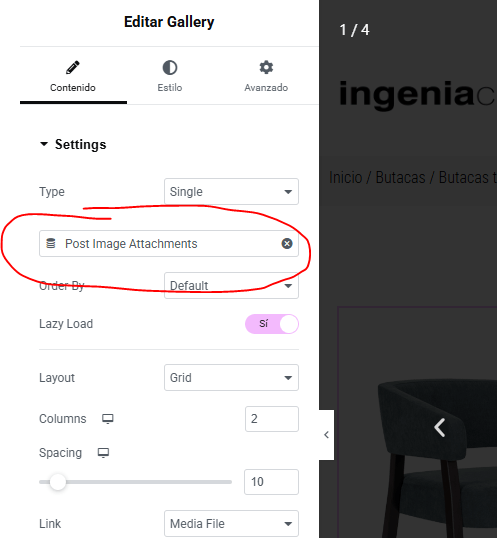The width and height of the screenshot is (497, 538).
Task: Click the dynamic tags database icon
Action: pos(51,243)
